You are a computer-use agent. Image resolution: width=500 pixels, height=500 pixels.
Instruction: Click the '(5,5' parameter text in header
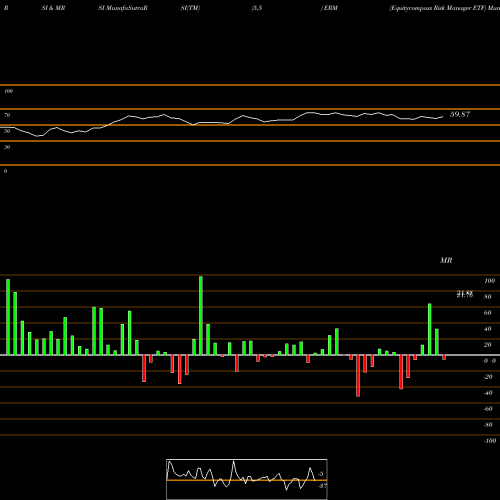tap(257, 8)
